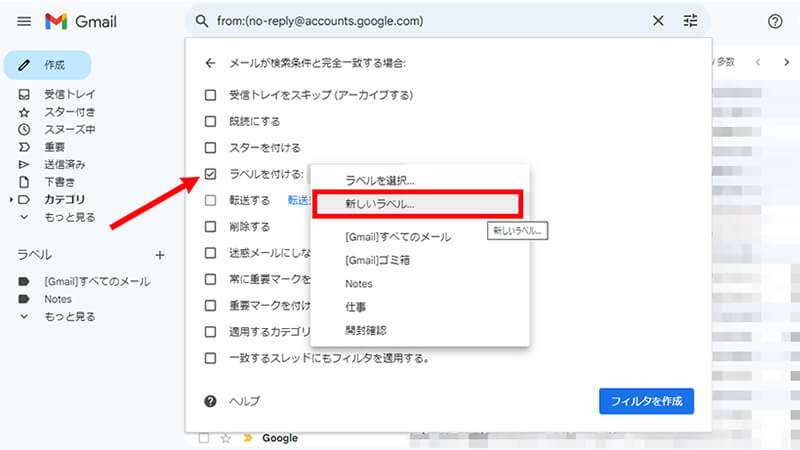800x450 pixels.
Task: Select New label from dropdown menu
Action: tap(379, 204)
